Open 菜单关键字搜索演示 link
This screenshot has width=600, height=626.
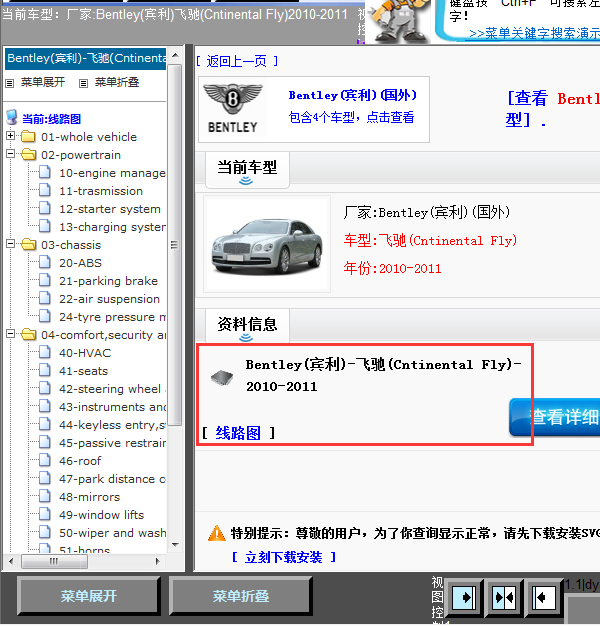point(535,33)
